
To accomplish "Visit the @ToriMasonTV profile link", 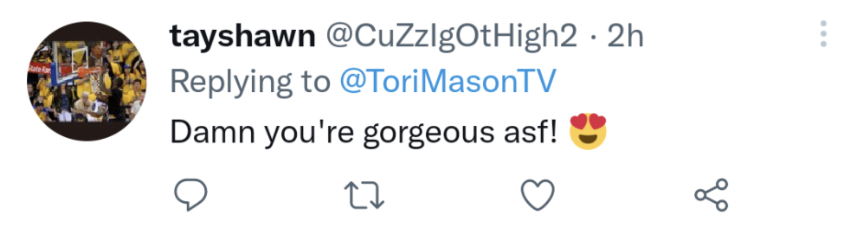I will 448,81.
